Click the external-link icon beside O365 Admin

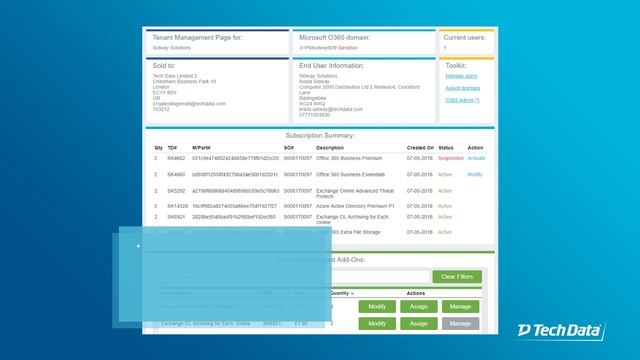tap(477, 100)
